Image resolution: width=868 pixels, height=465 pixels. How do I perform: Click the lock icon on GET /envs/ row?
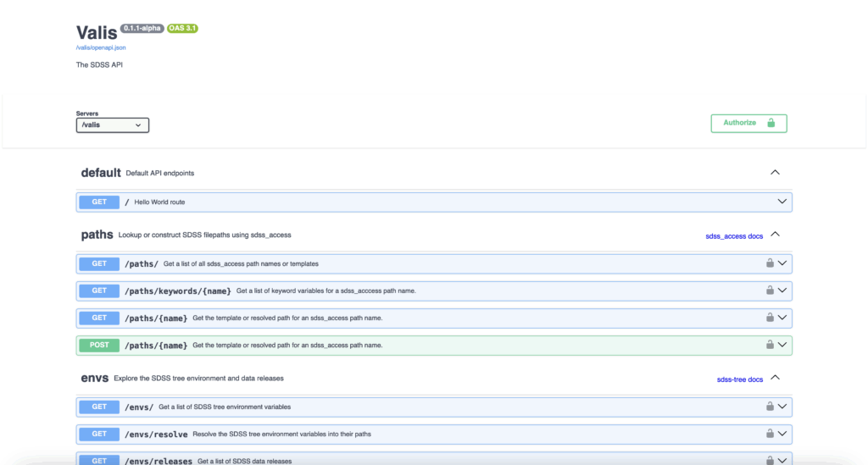[x=770, y=406]
